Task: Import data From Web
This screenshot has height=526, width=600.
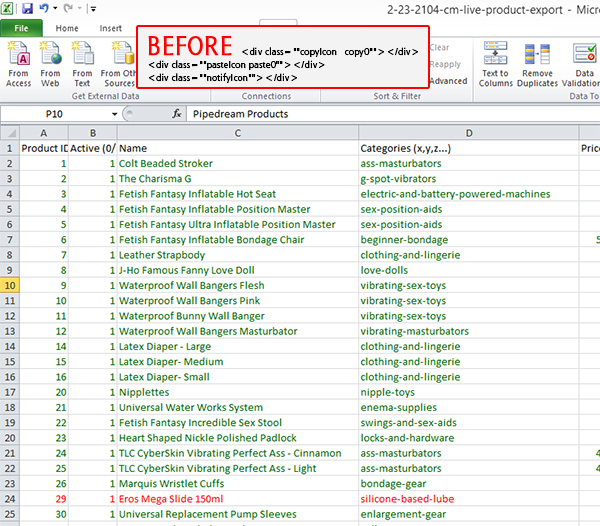Action: tap(51, 64)
